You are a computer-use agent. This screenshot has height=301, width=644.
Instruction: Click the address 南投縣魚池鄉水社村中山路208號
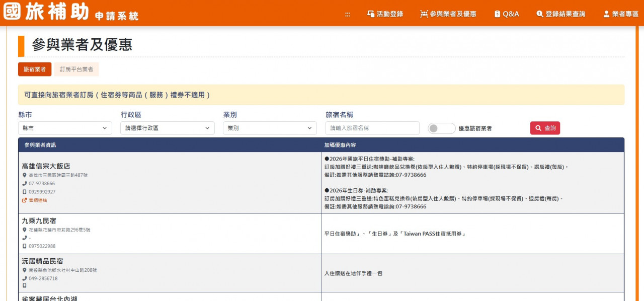click(63, 270)
